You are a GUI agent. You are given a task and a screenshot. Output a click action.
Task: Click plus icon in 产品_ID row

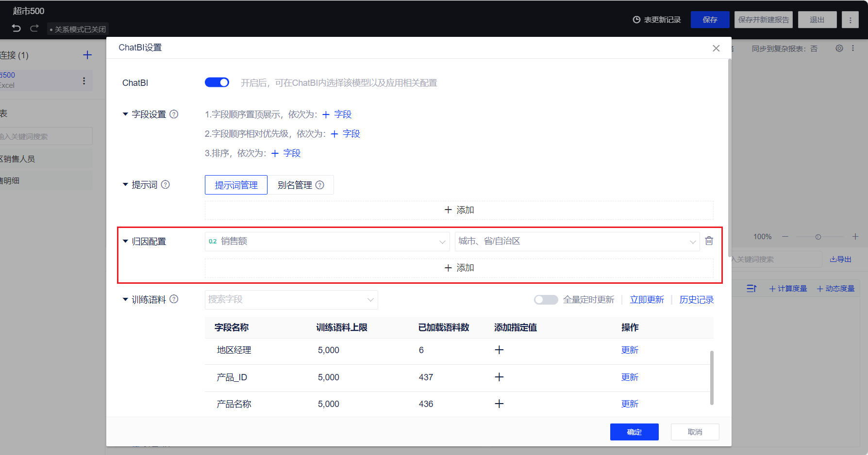499,377
